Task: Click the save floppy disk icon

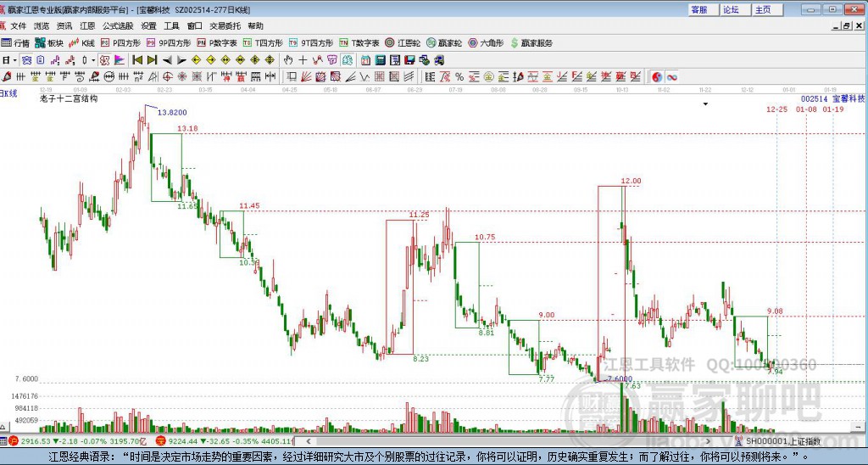Action: click(410, 60)
